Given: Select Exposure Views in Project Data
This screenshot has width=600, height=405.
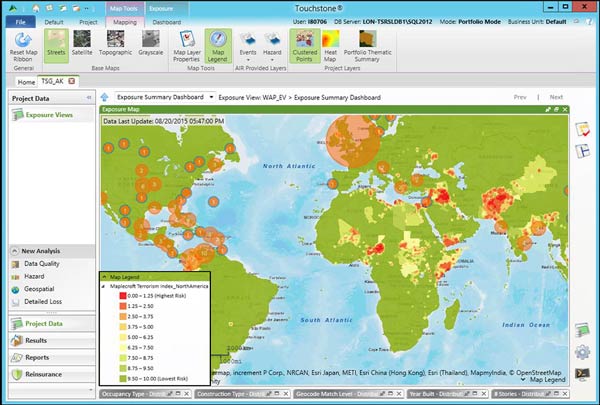Looking at the screenshot, I should point(49,115).
